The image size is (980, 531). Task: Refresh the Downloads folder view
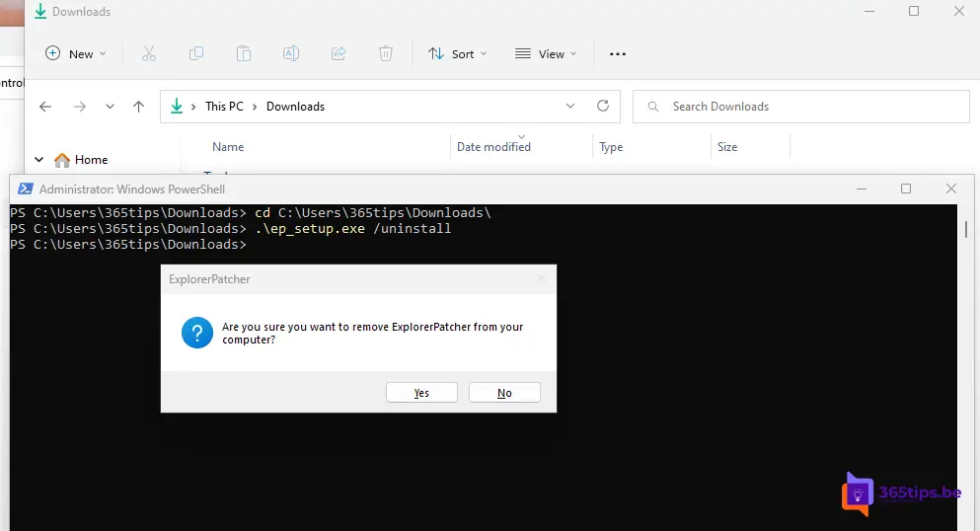pos(603,106)
